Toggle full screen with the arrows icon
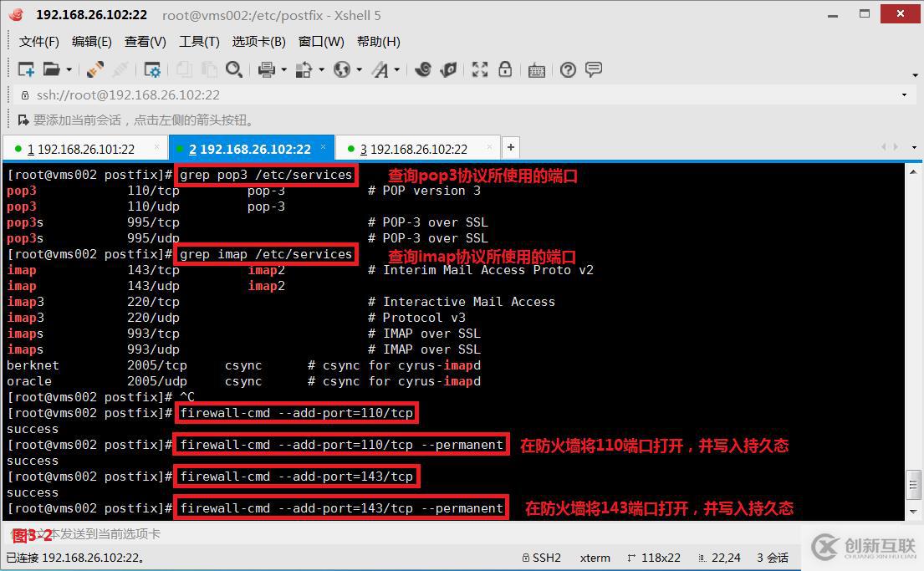Viewport: 924px width, 571px height. tap(480, 69)
